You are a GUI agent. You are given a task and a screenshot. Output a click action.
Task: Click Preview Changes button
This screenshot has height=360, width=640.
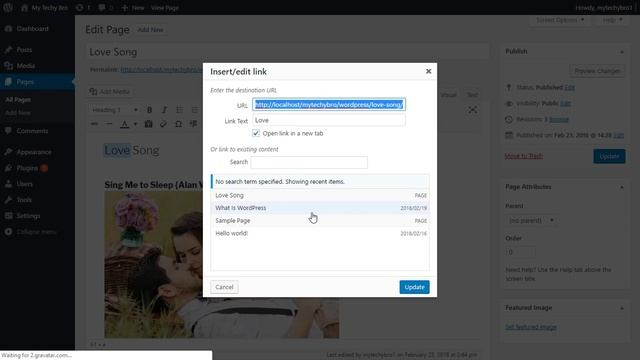click(x=597, y=71)
